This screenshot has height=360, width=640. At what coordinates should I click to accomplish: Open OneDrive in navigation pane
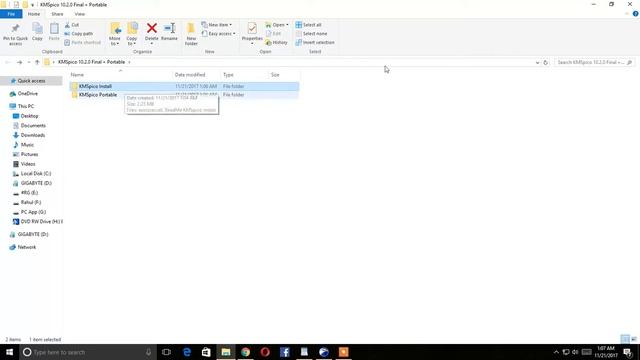27,93
